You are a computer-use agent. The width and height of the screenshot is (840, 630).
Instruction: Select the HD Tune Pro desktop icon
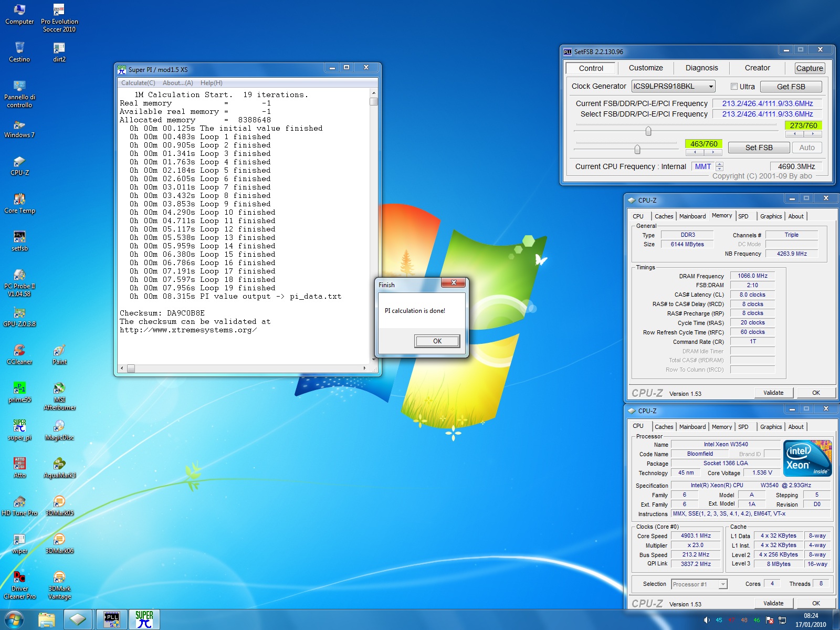(19, 506)
